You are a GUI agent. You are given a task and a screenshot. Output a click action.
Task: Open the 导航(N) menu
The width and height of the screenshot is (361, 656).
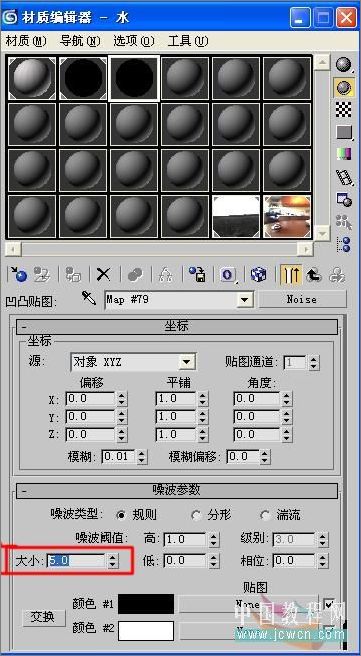point(80,41)
